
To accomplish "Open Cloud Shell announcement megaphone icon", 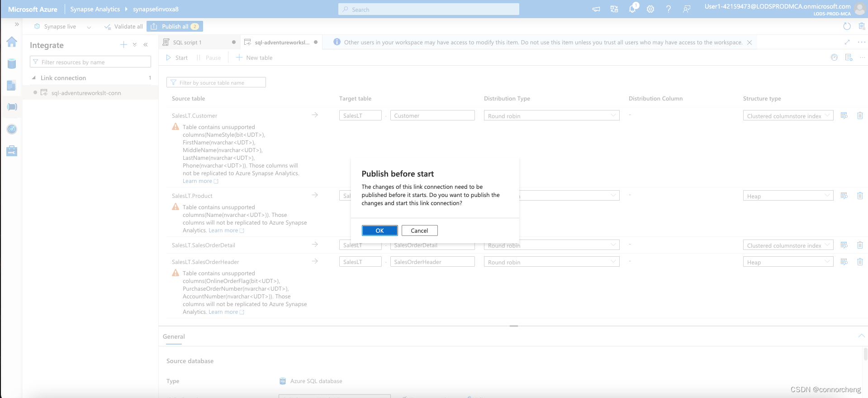I will click(x=596, y=9).
